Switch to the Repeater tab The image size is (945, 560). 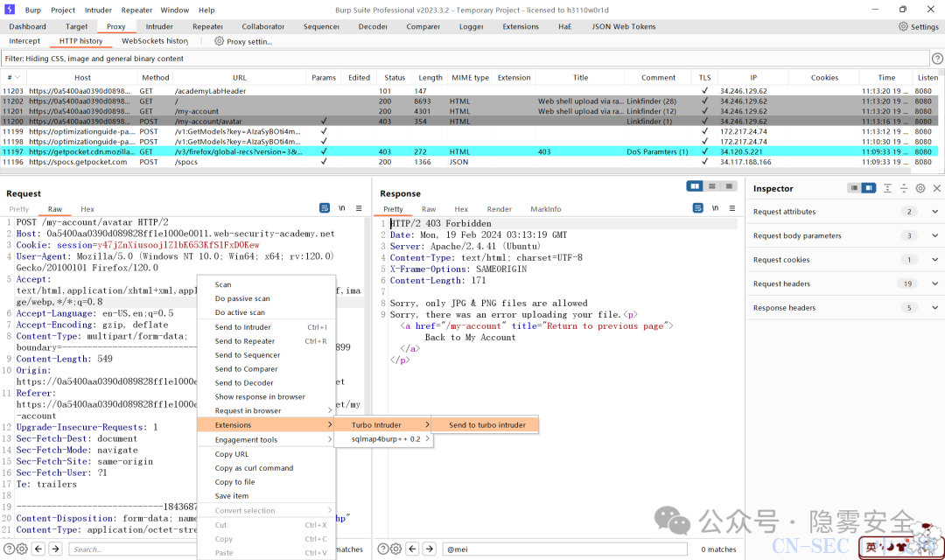207,26
